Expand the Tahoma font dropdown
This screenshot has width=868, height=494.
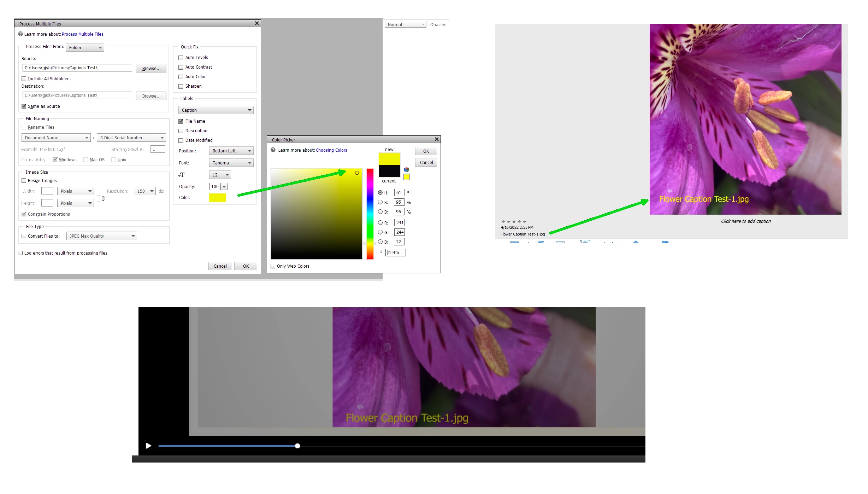coord(231,163)
